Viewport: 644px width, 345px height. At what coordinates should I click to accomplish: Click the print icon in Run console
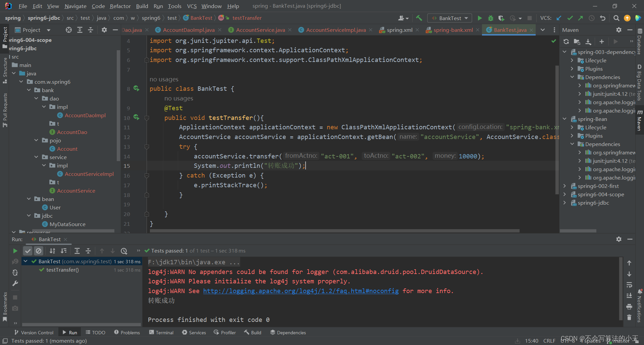(x=629, y=307)
